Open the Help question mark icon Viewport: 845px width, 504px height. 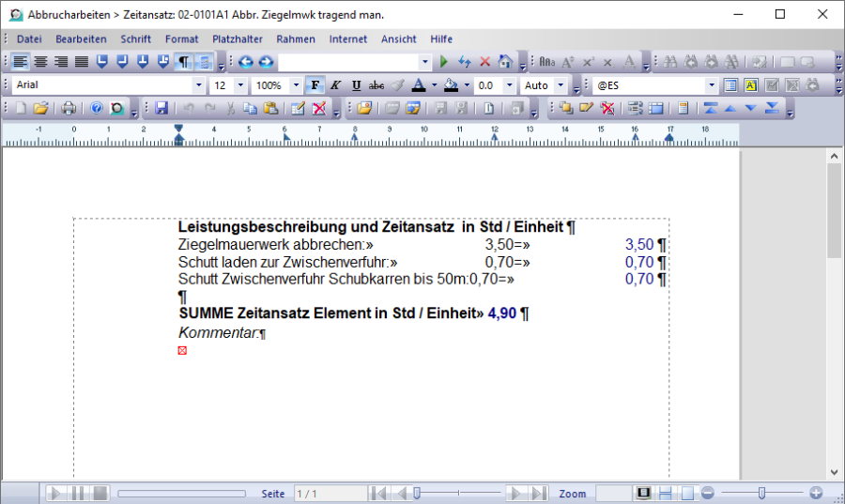point(97,108)
